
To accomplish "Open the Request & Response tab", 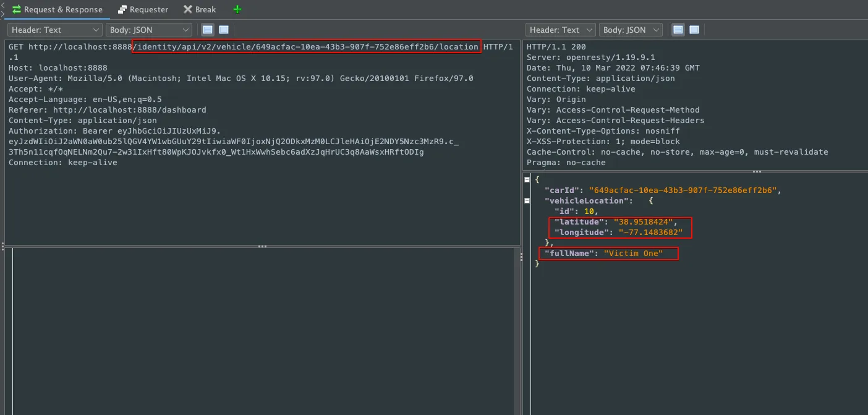I will tap(57, 9).
